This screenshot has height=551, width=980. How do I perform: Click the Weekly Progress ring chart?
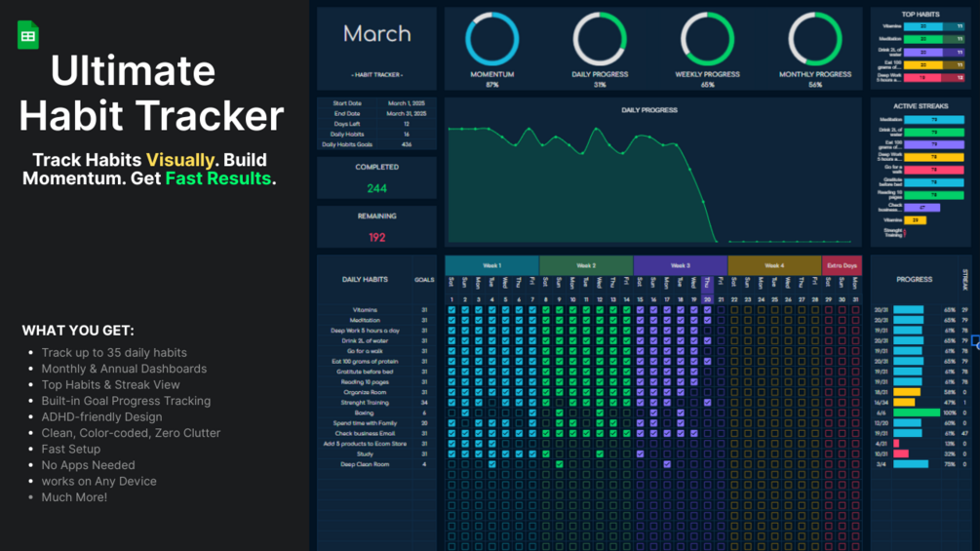click(708, 39)
